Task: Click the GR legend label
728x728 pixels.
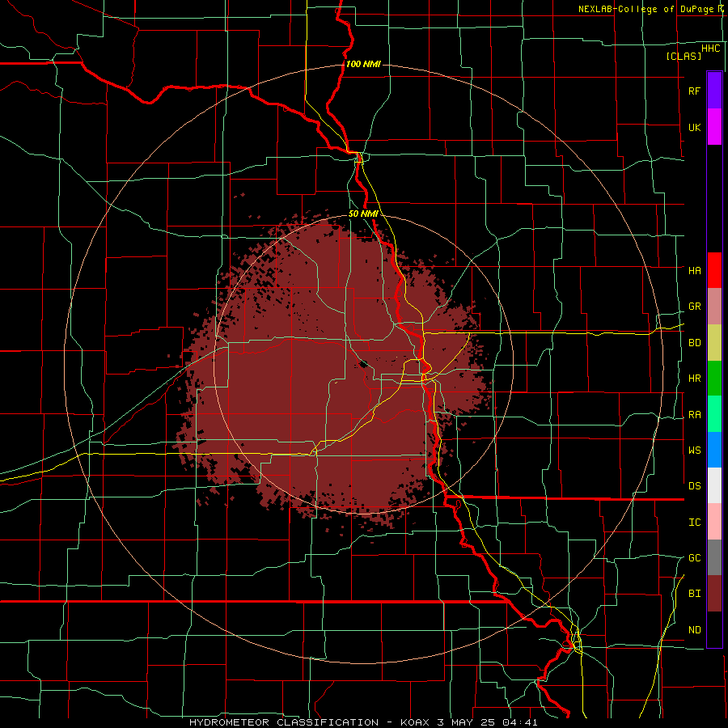Action: click(694, 307)
